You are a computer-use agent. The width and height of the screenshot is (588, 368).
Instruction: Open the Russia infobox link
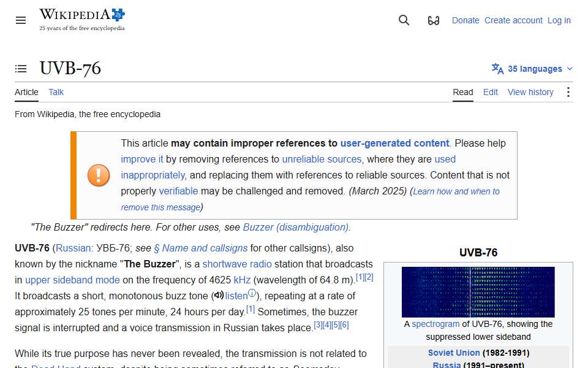pyautogui.click(x=447, y=364)
